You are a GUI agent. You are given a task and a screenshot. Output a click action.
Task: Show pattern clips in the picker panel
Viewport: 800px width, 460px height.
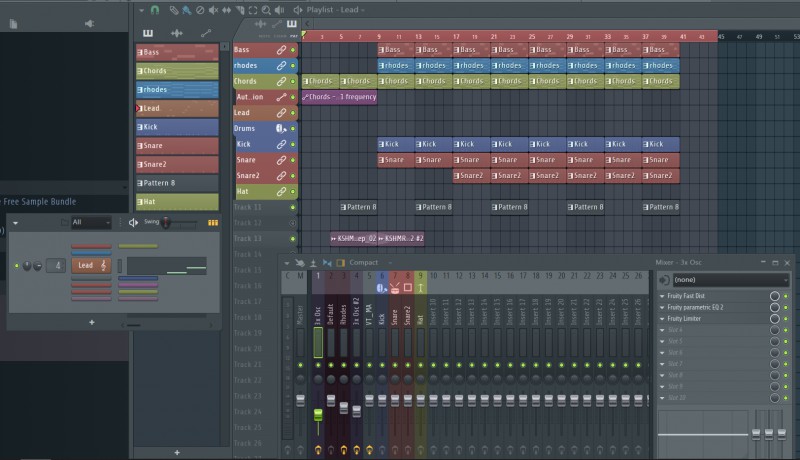(x=148, y=33)
